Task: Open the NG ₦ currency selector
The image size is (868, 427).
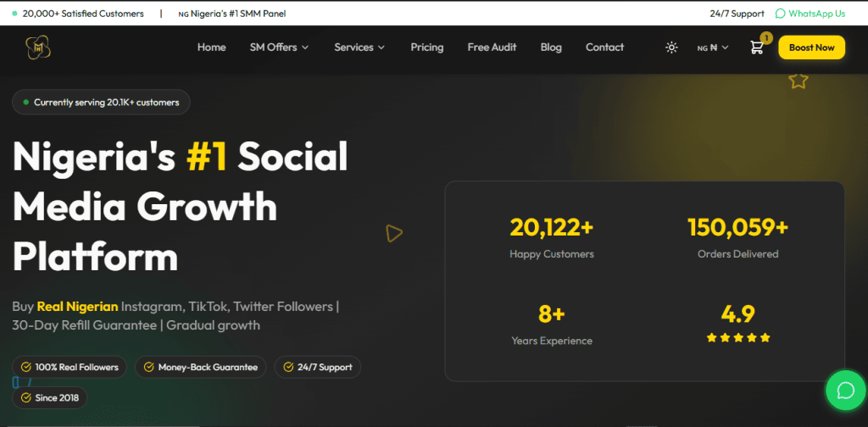Action: tap(713, 47)
